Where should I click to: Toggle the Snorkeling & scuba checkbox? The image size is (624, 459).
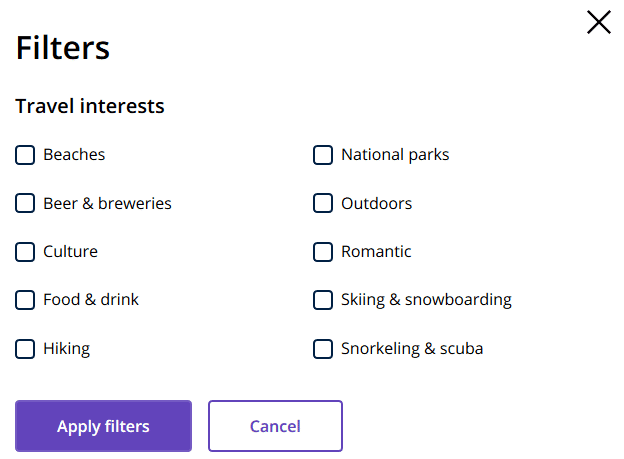pyautogui.click(x=323, y=349)
